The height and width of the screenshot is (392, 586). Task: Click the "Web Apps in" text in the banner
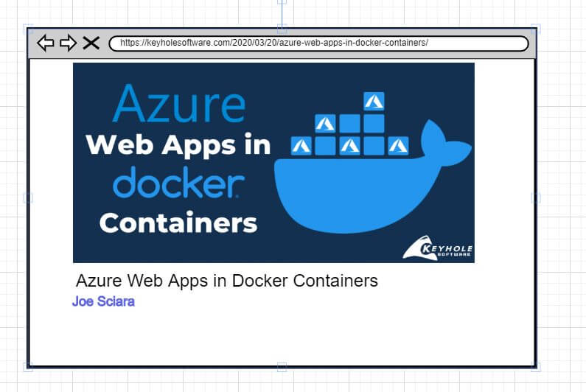coord(178,144)
